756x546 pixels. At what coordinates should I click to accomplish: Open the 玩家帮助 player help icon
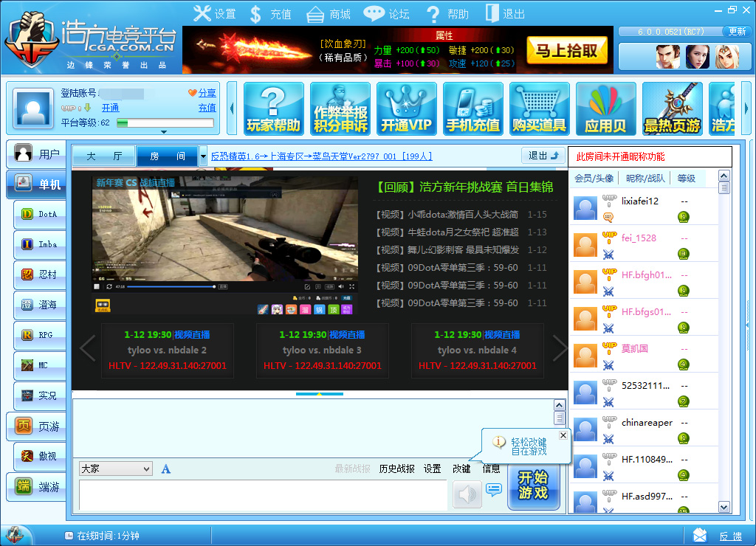coord(273,108)
